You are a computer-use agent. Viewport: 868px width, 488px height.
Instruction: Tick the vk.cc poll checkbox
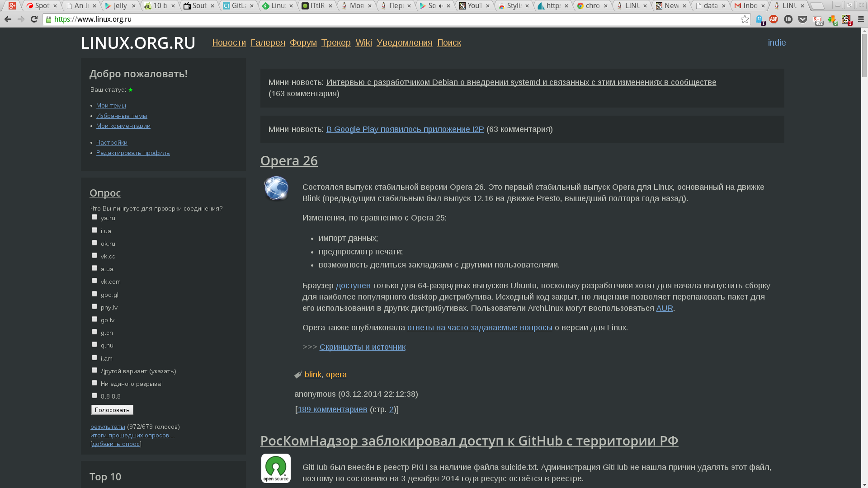[94, 255]
